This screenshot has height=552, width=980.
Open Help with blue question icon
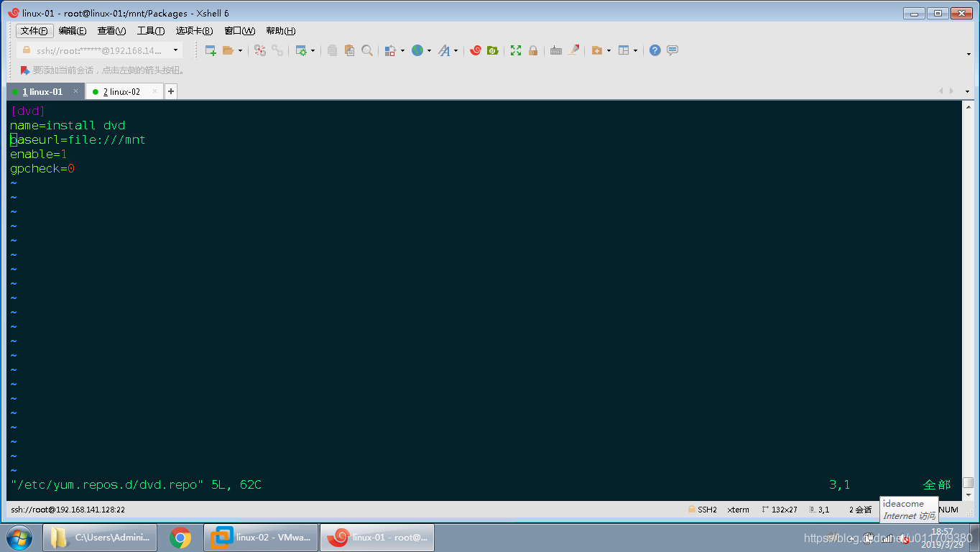pyautogui.click(x=655, y=50)
